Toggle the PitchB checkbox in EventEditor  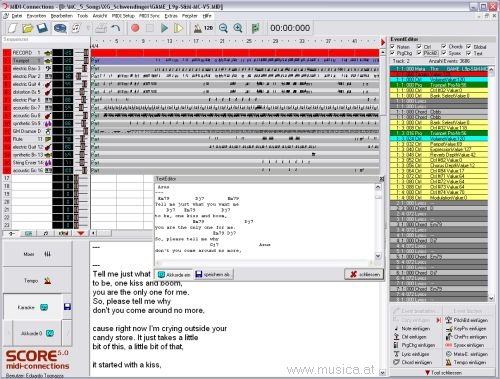click(x=419, y=53)
